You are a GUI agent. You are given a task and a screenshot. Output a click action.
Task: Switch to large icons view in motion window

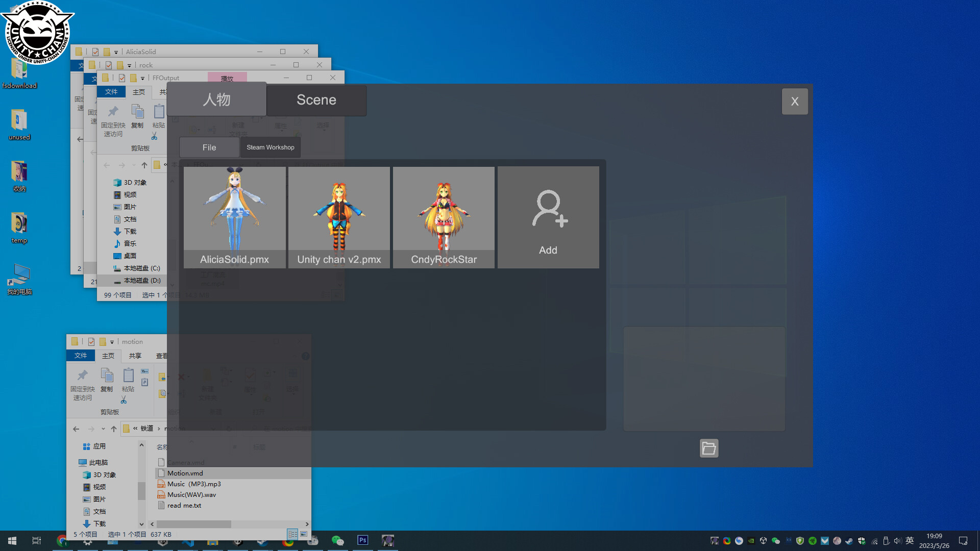tap(304, 534)
